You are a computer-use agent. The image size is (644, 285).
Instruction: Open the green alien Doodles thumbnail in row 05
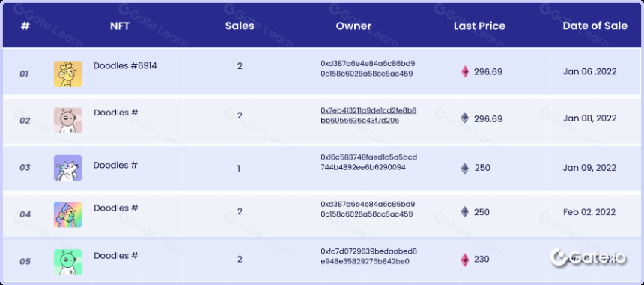(67, 262)
